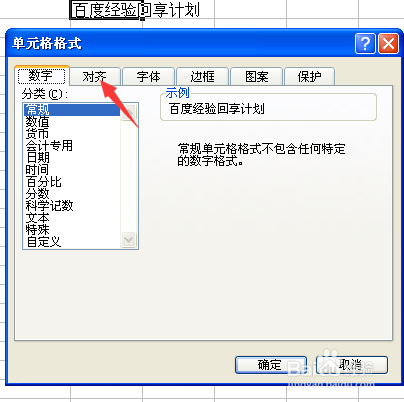Select the 日期 format category
This screenshot has width=404, height=402.
37,158
